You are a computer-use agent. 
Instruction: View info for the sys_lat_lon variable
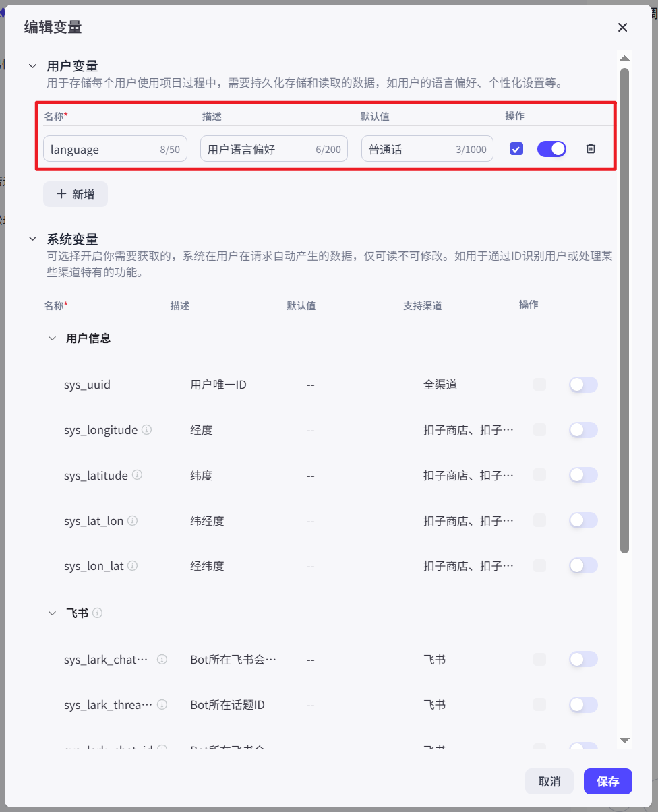pos(133,520)
